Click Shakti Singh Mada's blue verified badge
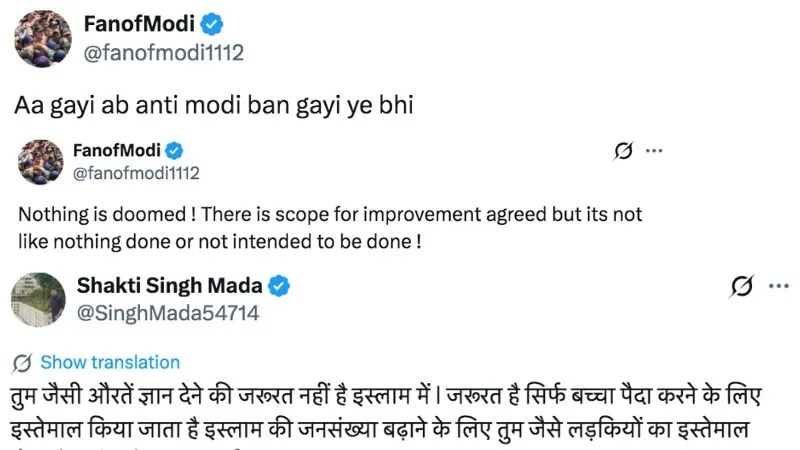This screenshot has width=800, height=450. [279, 286]
